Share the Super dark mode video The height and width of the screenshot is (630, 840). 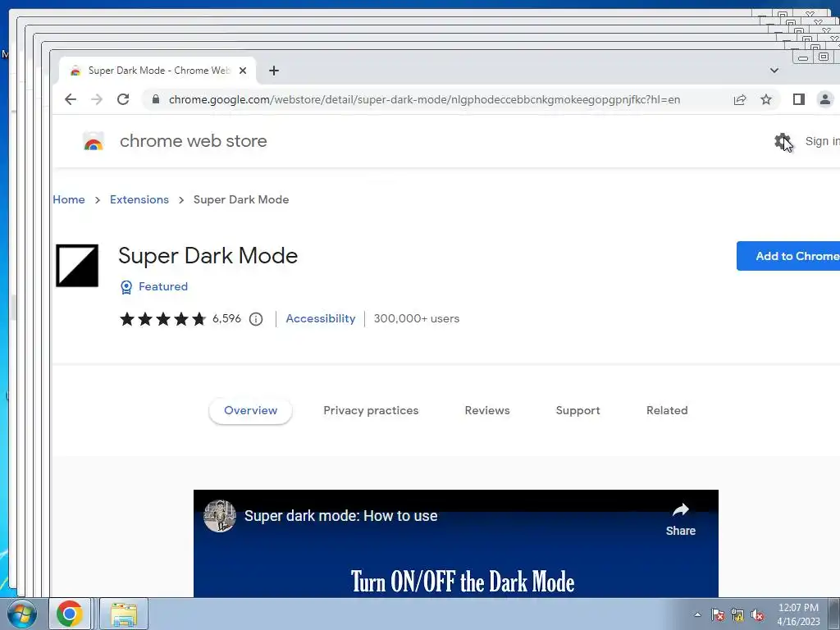coord(680,519)
